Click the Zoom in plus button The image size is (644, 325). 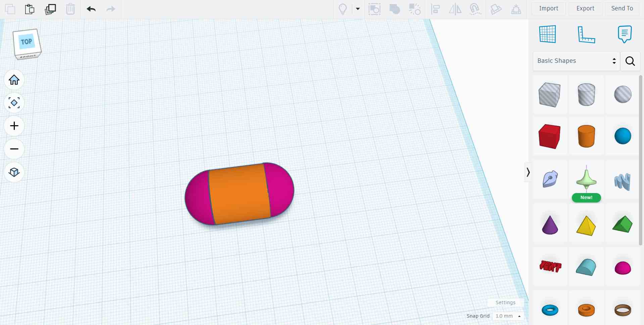tap(14, 126)
